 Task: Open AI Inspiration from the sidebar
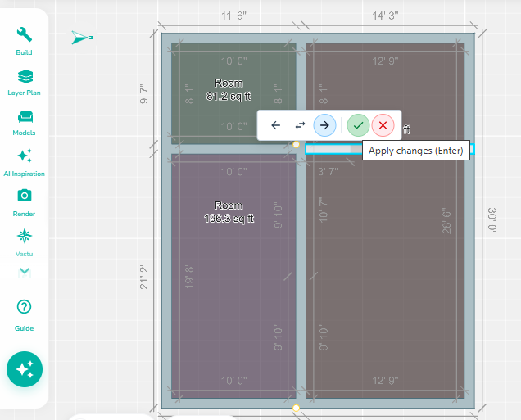point(24,163)
